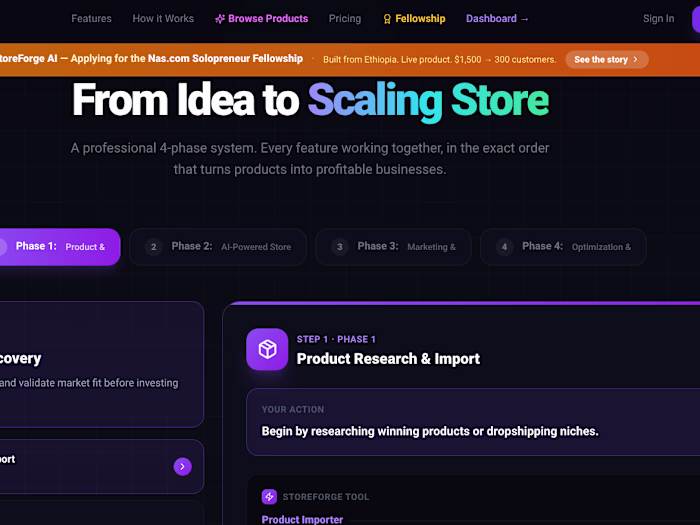Click 'Begin by researching winning products' text

tap(430, 431)
